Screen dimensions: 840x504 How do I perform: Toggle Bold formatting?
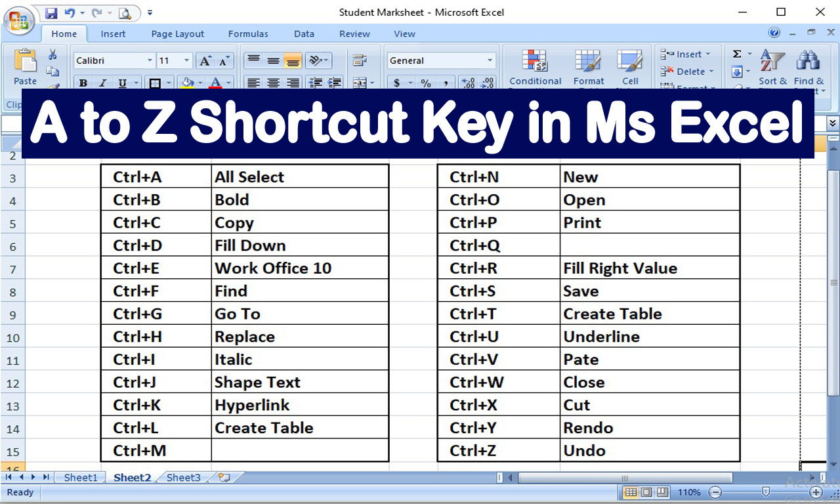point(83,83)
